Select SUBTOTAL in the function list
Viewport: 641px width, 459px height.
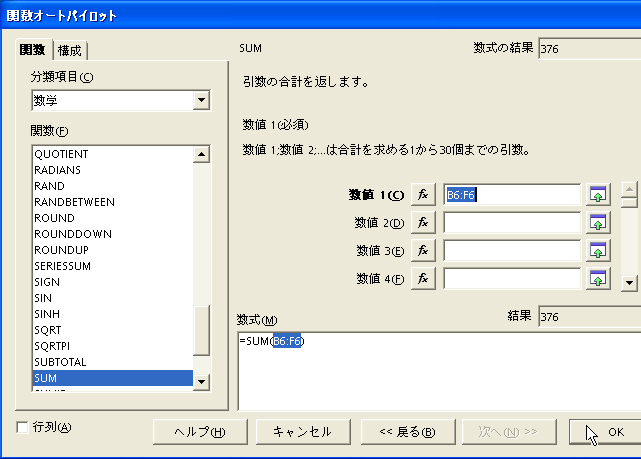(x=112, y=362)
